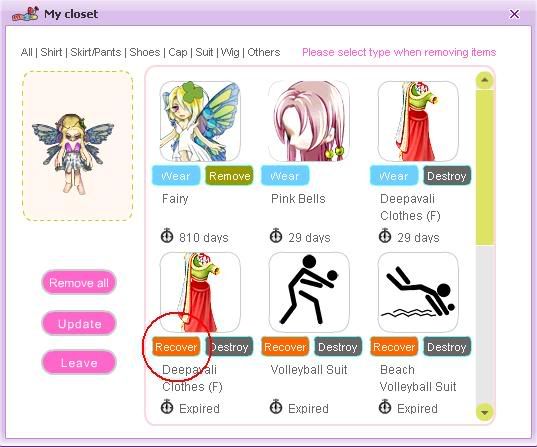The image size is (537, 448).
Task: Destroy the Volleyball Suit
Action: [x=338, y=347]
